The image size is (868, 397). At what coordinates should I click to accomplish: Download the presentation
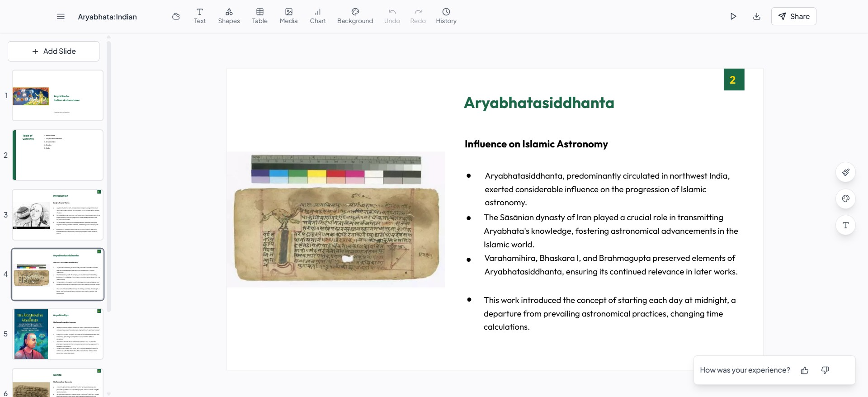pyautogui.click(x=757, y=16)
